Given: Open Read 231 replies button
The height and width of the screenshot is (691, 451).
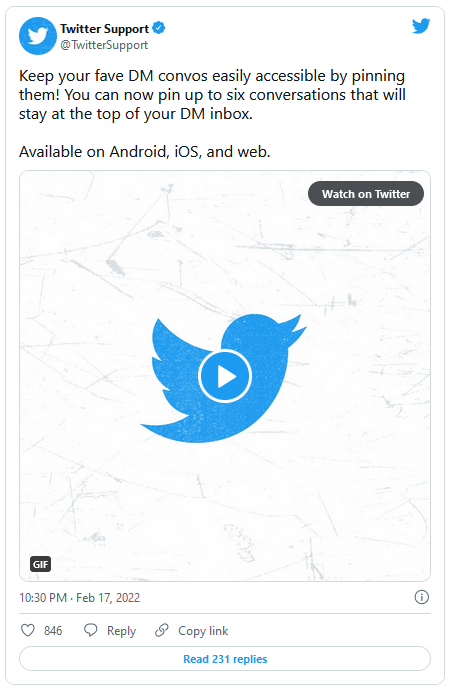Looking at the screenshot, I should 225,659.
